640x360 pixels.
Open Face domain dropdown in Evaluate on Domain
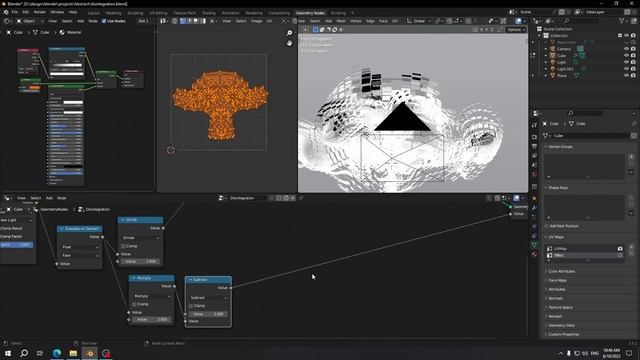point(80,256)
